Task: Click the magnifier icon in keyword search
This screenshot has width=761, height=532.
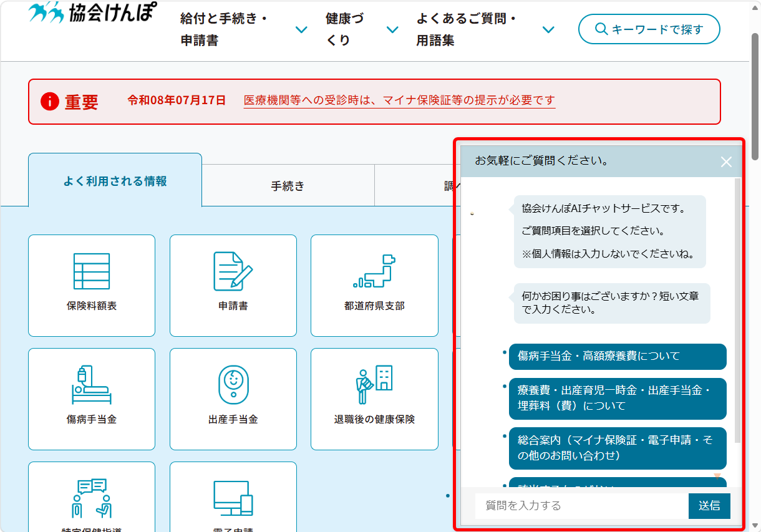Action: coord(601,29)
